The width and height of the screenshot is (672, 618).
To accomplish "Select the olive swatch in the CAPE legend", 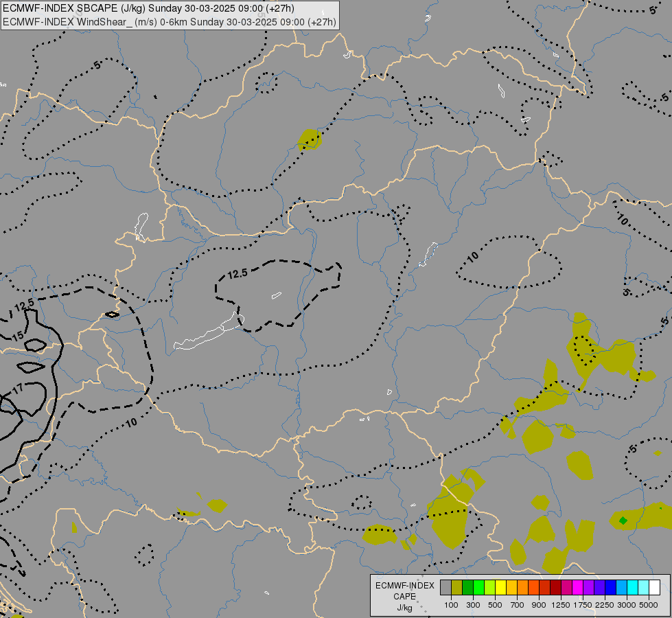I will pos(456,587).
